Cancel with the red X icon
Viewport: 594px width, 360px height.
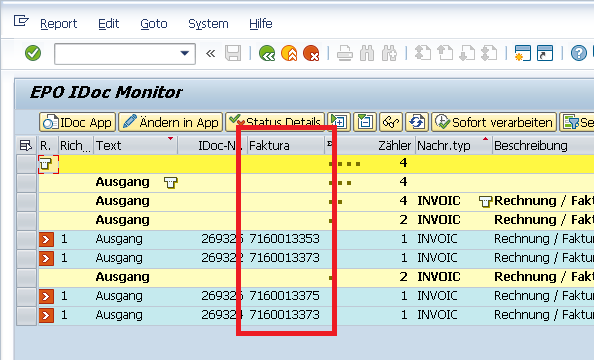(x=311, y=53)
